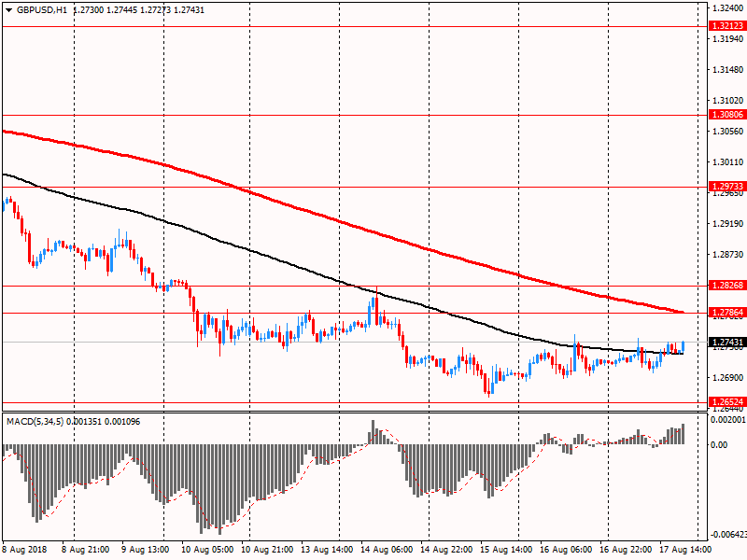The height and width of the screenshot is (560, 747).
Task: Click the 9 Aug 13:00 time axis label
Action: pos(146,549)
